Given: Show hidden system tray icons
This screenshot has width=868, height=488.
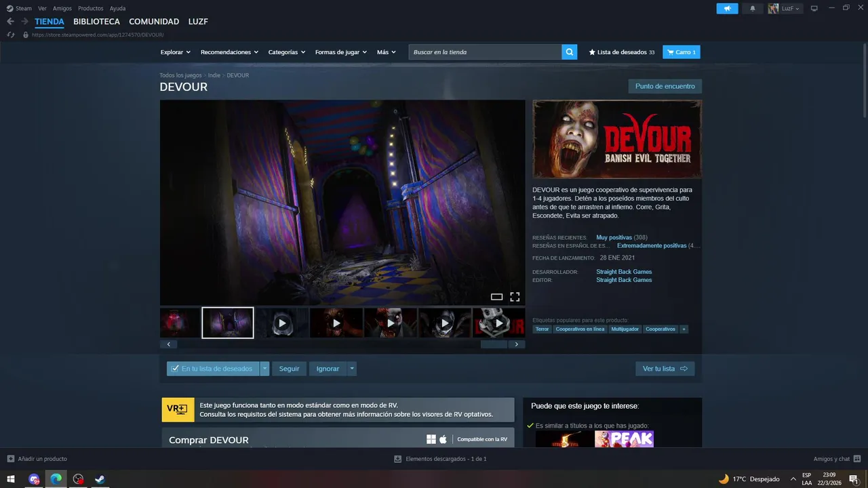Looking at the screenshot, I should click(793, 479).
